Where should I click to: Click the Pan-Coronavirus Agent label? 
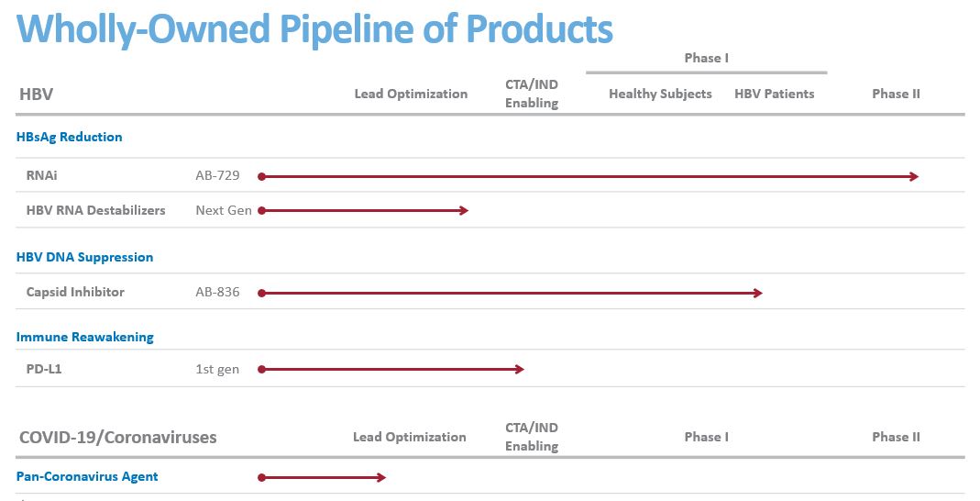click(87, 476)
